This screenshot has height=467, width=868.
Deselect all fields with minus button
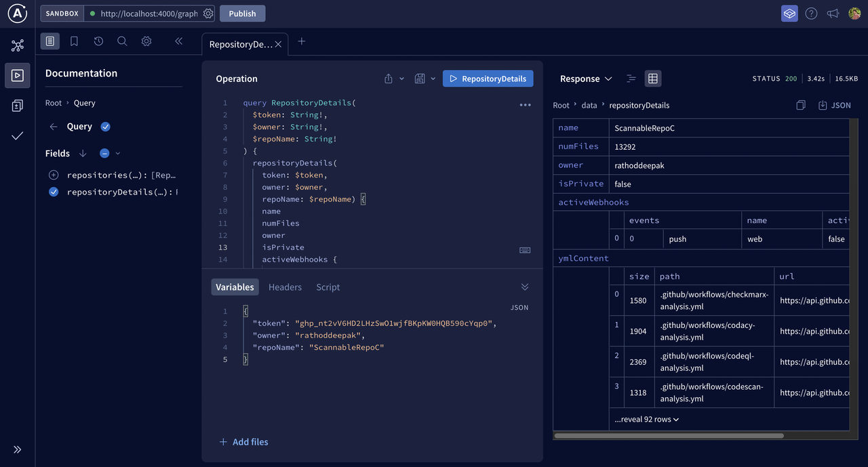(104, 153)
